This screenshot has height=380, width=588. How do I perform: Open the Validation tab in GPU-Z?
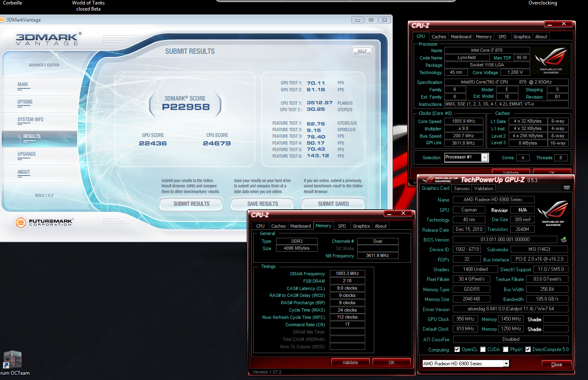[484, 189]
